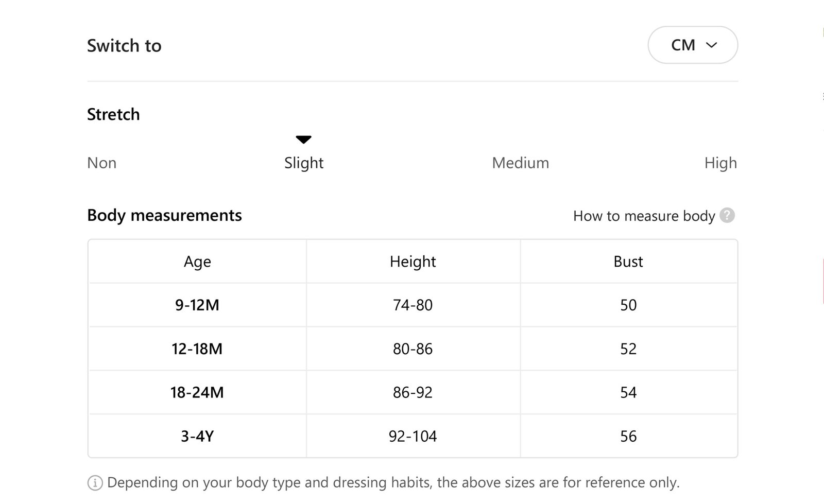Screen dimensions: 824x504
Task: Select the High stretch label
Action: click(720, 163)
